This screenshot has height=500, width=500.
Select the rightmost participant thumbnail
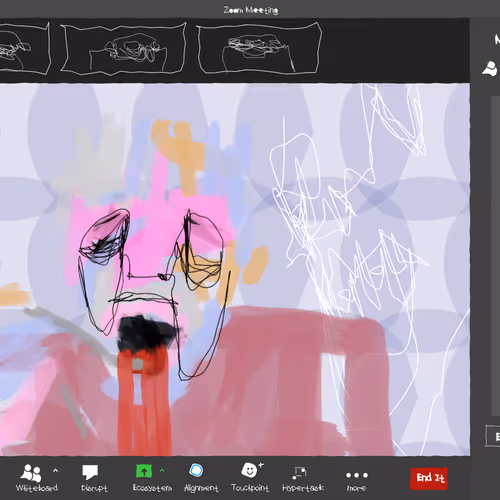click(259, 48)
